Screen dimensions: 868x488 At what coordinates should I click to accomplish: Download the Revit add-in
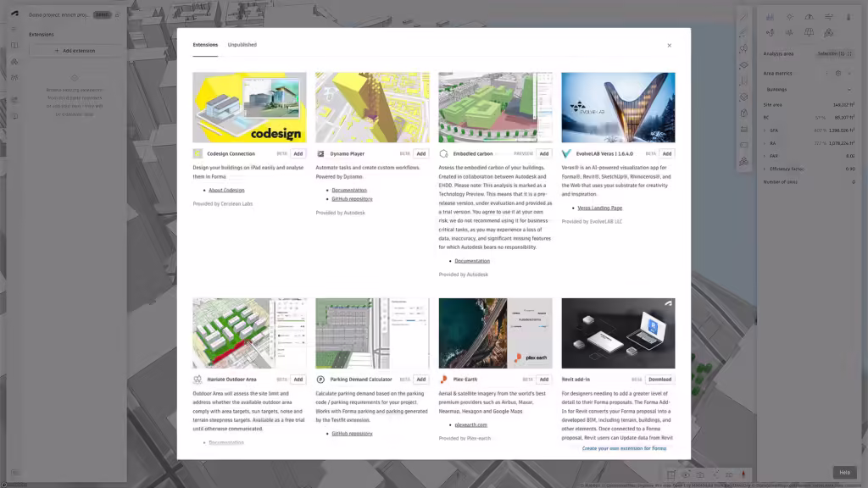coord(659,380)
